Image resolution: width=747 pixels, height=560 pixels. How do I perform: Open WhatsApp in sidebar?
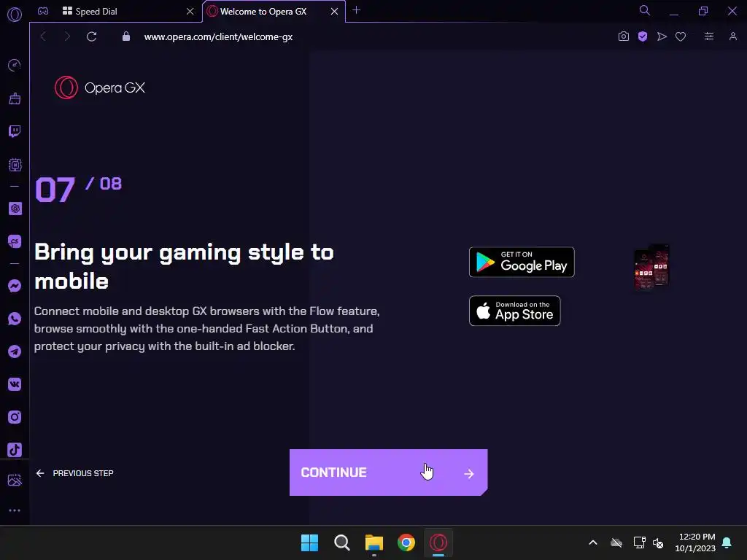[15, 319]
